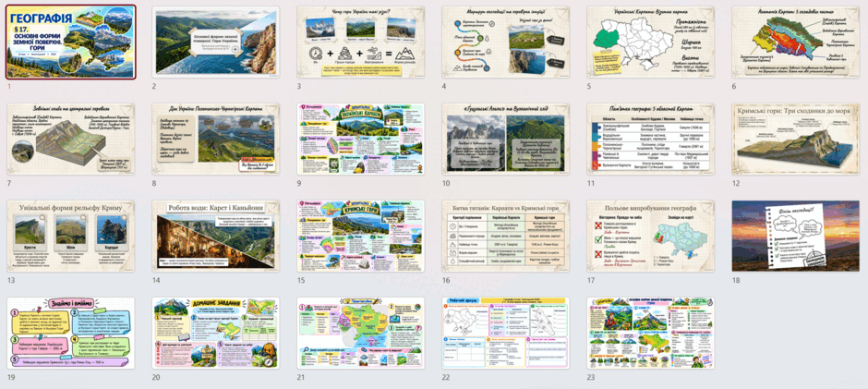This screenshot has height=389, width=868.
Task: Click the slide number '12' label
Action: pyautogui.click(x=736, y=184)
